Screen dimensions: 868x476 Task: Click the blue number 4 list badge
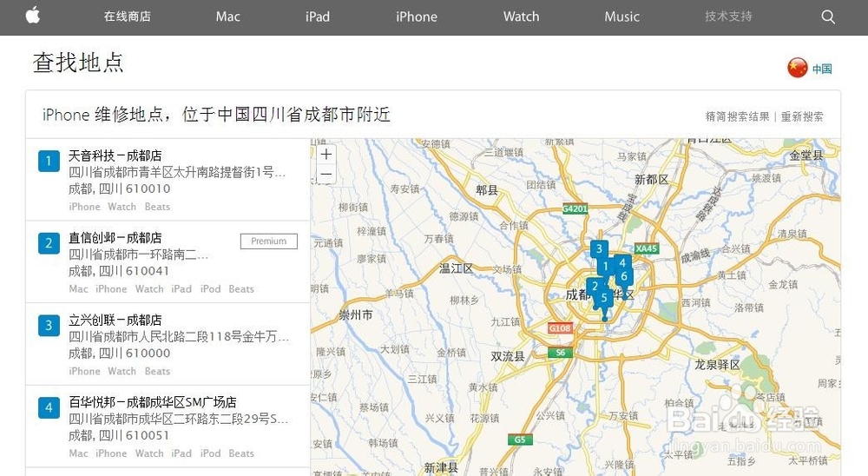click(x=49, y=408)
